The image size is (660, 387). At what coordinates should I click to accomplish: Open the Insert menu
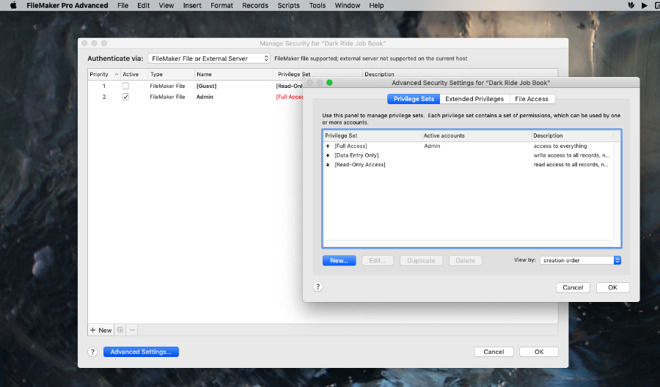click(x=192, y=5)
